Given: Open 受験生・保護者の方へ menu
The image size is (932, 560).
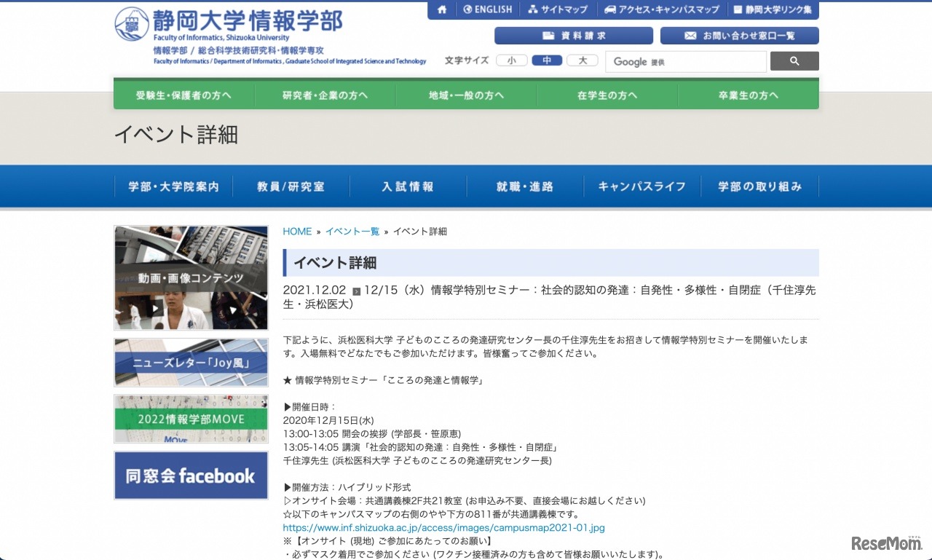Looking at the screenshot, I should [183, 95].
